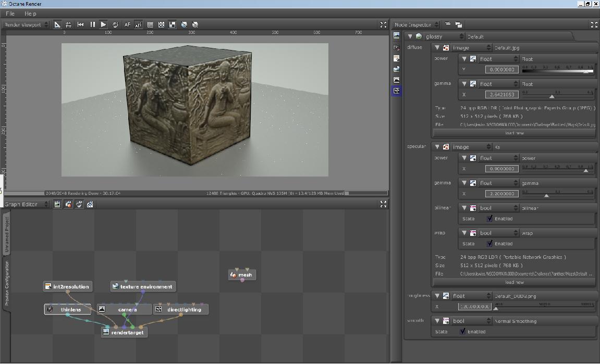Disable the bilinear Enabled checkbox

tap(489, 219)
